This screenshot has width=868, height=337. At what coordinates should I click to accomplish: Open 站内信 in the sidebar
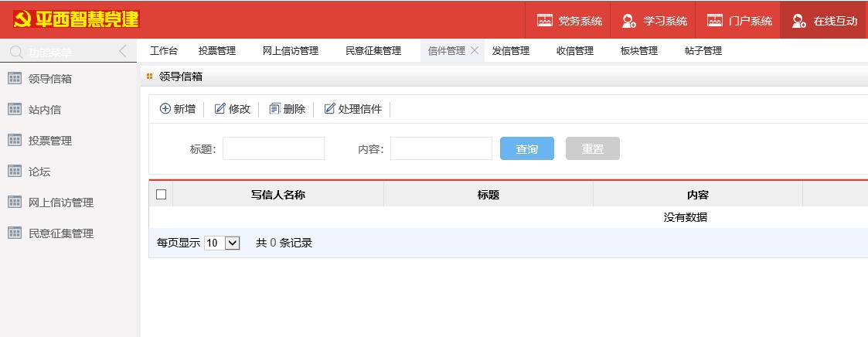[45, 110]
